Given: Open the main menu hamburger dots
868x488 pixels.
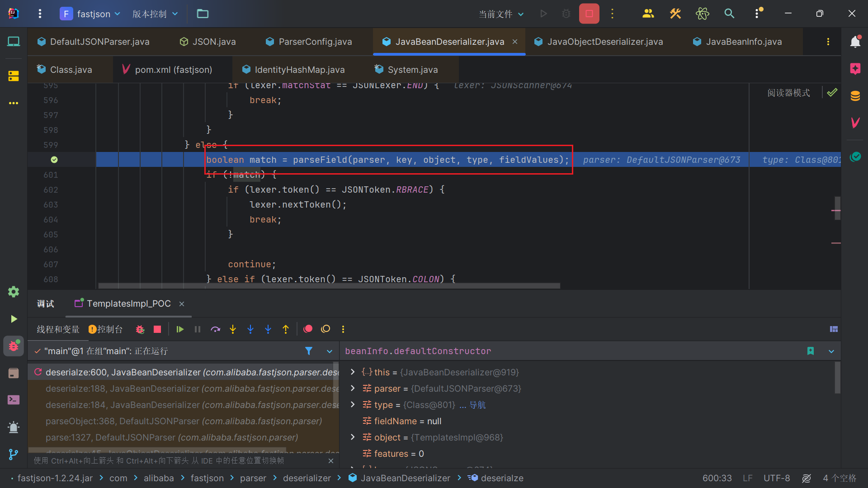Looking at the screenshot, I should 40,14.
